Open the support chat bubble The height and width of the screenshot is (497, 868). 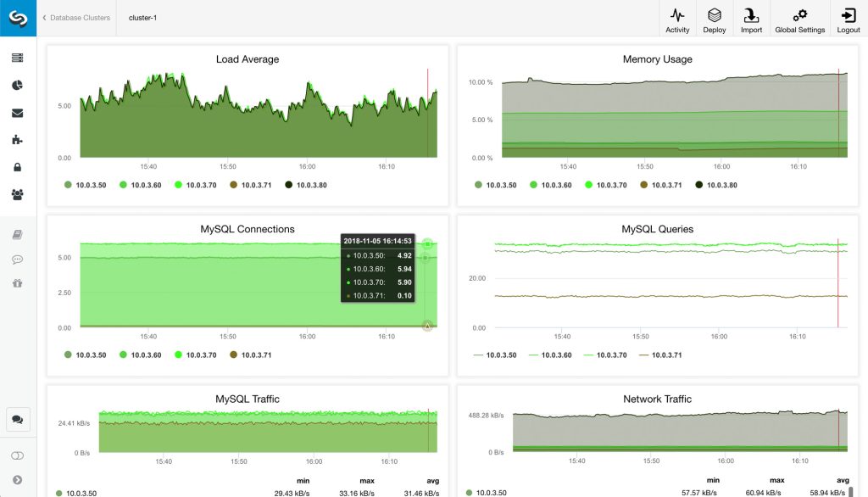tap(19, 419)
